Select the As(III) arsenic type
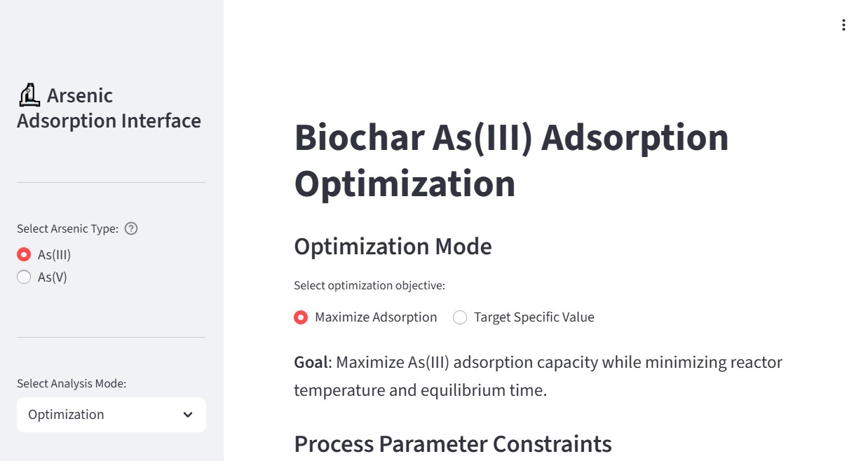Screen dimensions: 868x461 pos(24,254)
